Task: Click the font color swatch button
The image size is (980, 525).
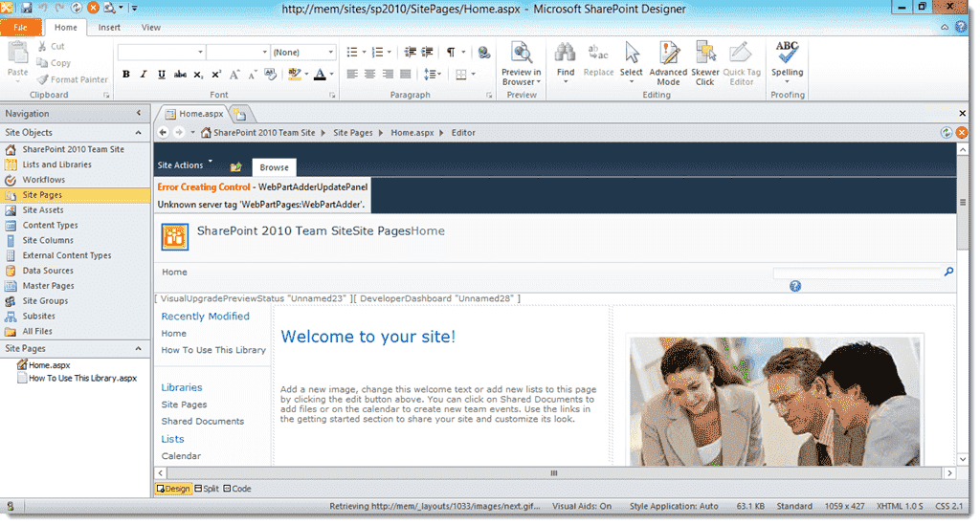Action: 320,75
